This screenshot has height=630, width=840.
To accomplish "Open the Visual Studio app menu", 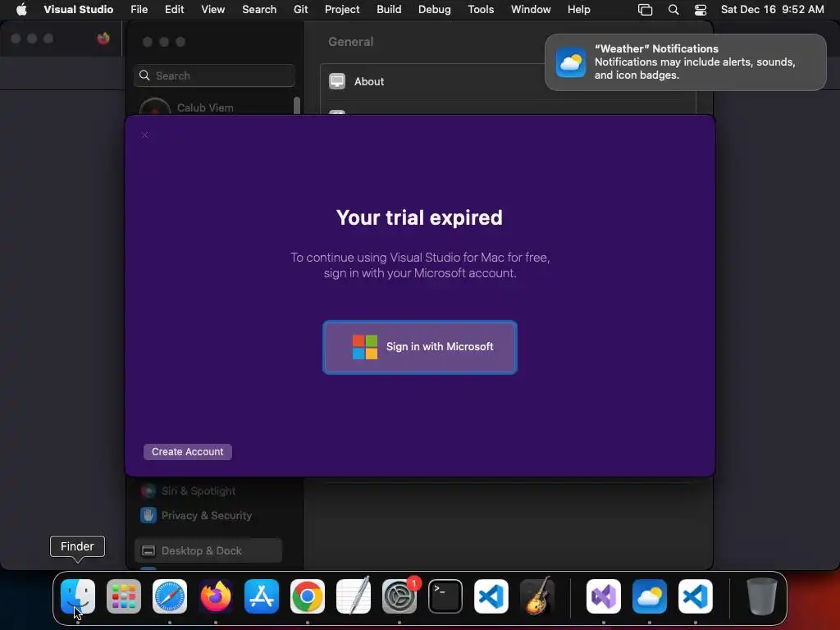I will pos(78,9).
